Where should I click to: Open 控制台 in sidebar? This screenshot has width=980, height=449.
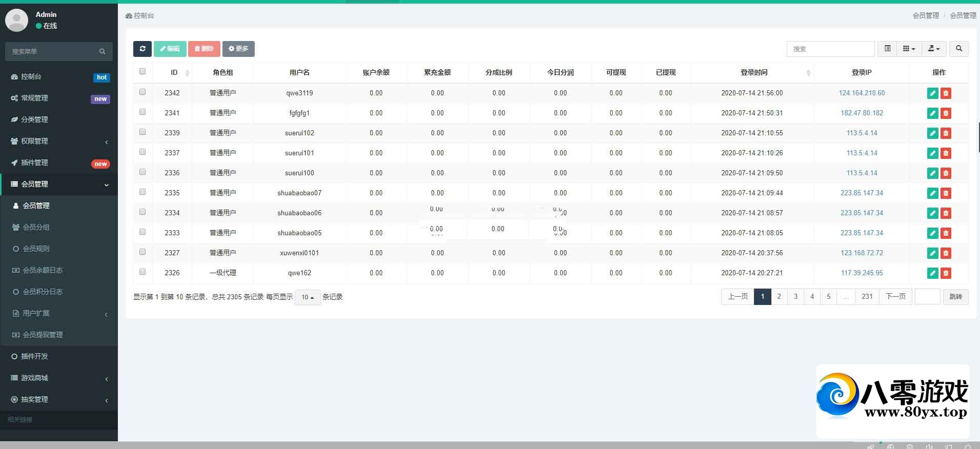(59, 76)
